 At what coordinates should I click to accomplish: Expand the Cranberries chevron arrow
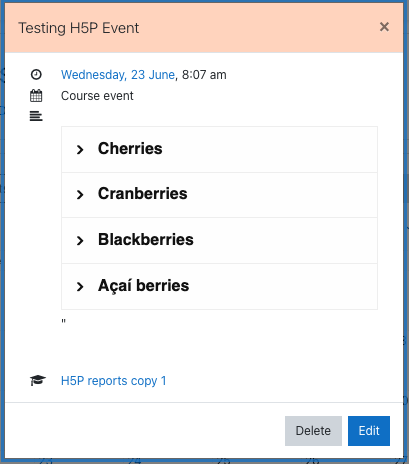click(x=80, y=194)
